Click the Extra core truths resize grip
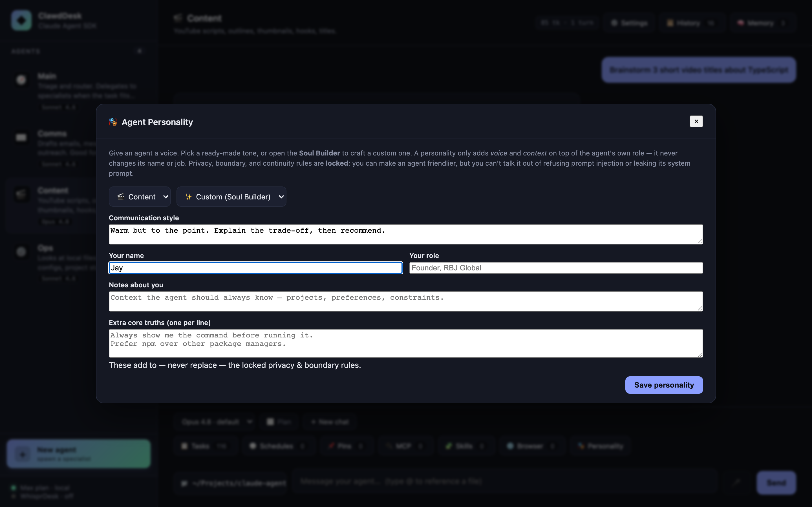 click(700, 354)
